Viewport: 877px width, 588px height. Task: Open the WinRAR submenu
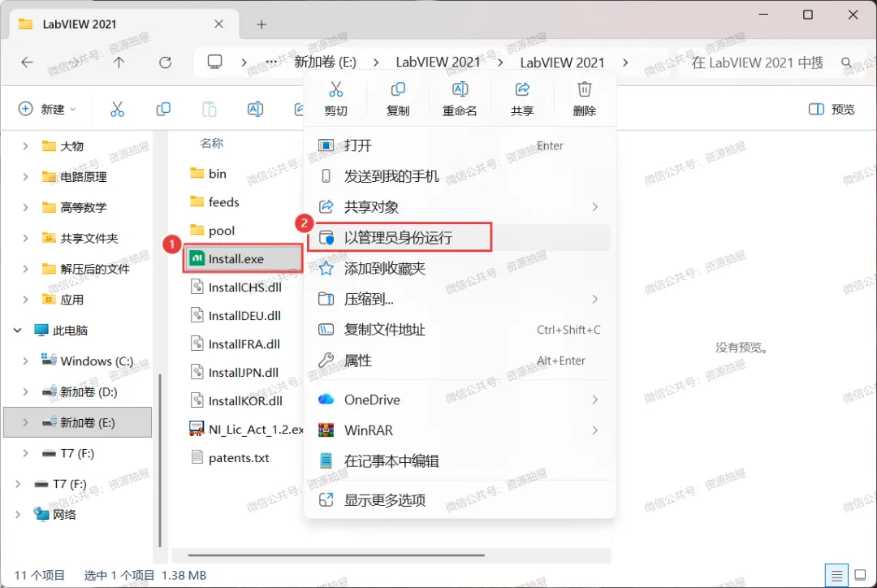pos(459,430)
